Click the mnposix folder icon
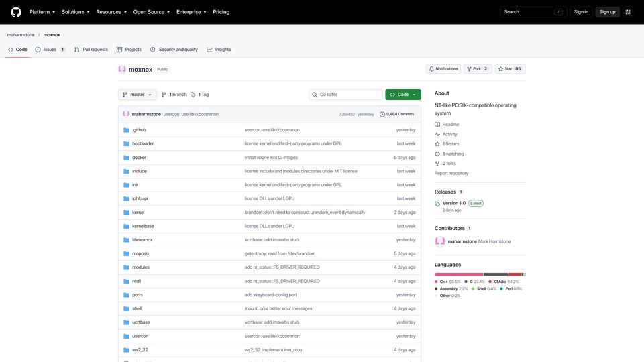This screenshot has width=644, height=362. tap(127, 253)
